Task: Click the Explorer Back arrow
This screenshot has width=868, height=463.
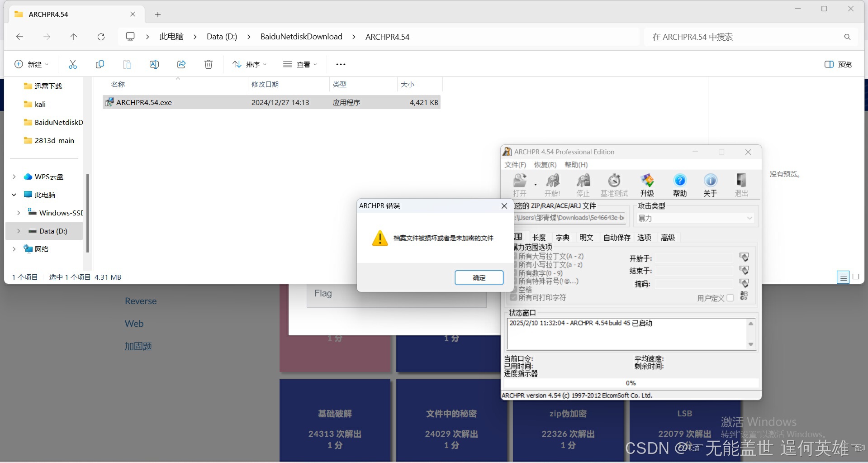Action: click(19, 37)
